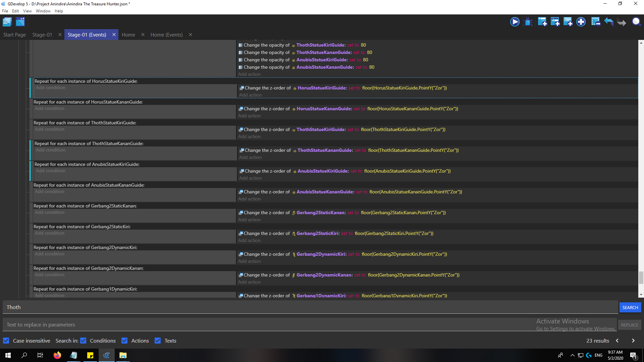The width and height of the screenshot is (644, 362).
Task: Launch the game preview
Action: click(515, 22)
